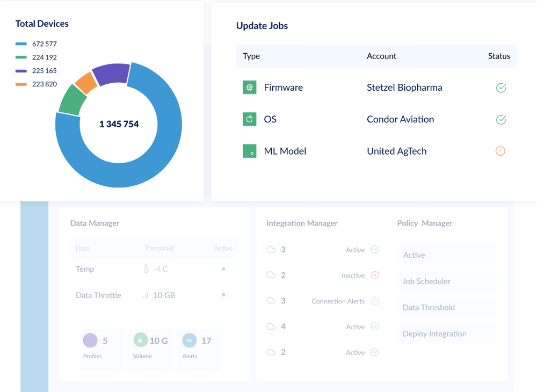This screenshot has width=537, height=392.
Task: Click the purple Profiles circle icon
Action: click(x=90, y=340)
